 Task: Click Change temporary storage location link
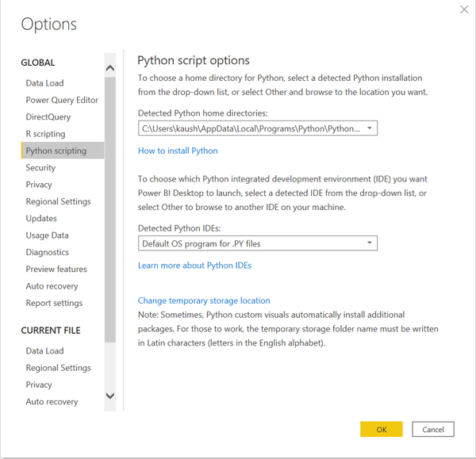coord(204,301)
